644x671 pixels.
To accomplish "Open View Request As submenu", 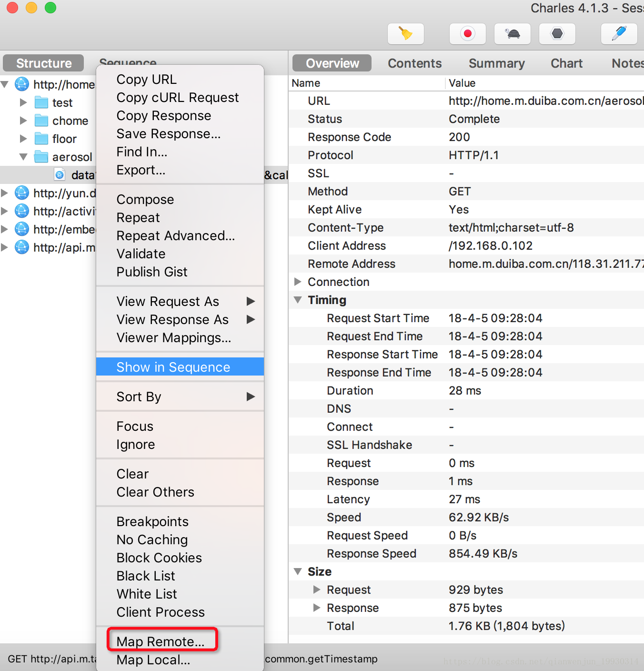I will 180,301.
